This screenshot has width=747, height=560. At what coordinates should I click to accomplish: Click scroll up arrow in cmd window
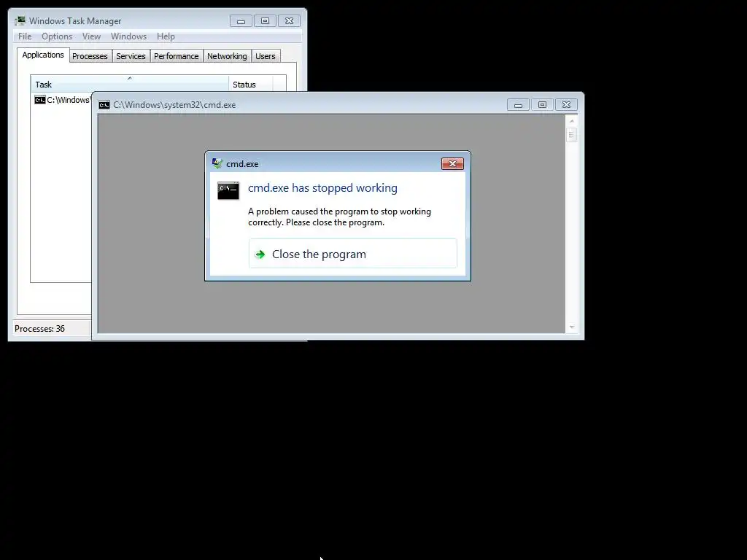[572, 121]
